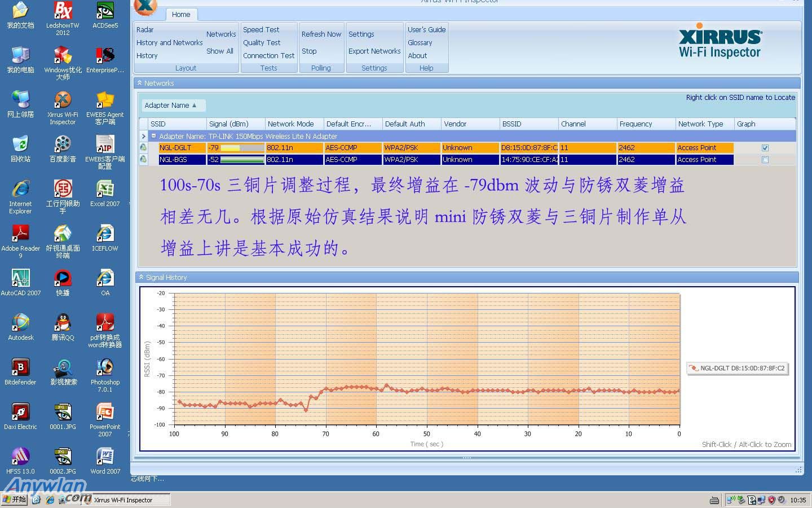Uncheck the Graph checkbox for NGL-DGLT
The height and width of the screenshot is (508, 812).
pos(765,148)
